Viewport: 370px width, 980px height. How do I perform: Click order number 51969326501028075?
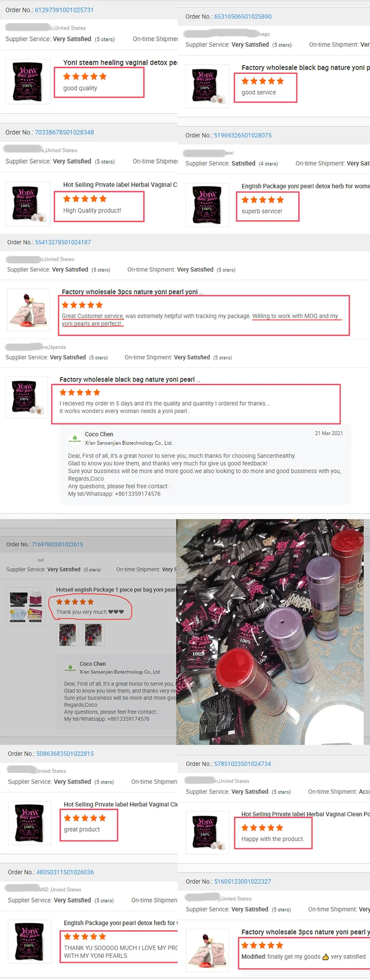(x=243, y=135)
